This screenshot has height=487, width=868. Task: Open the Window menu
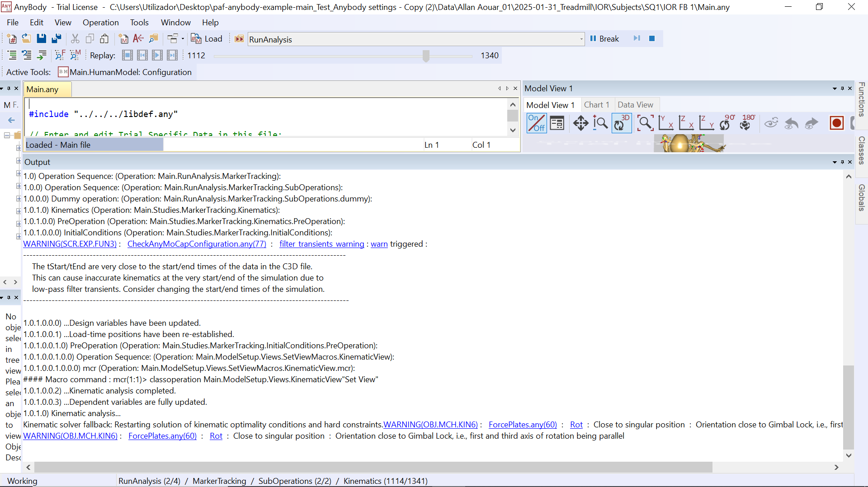point(175,23)
